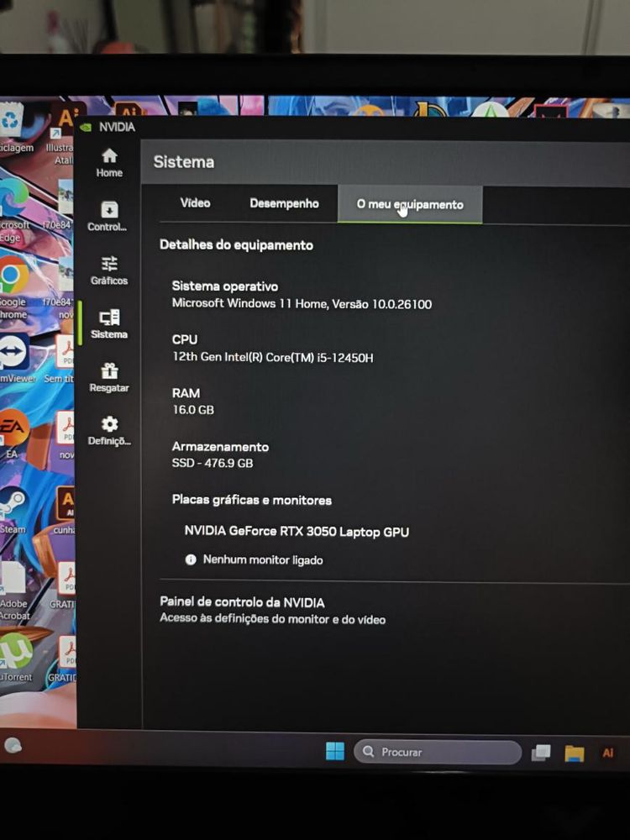Open Task View on the taskbar
Screen dimensions: 630x840
[x=540, y=753]
